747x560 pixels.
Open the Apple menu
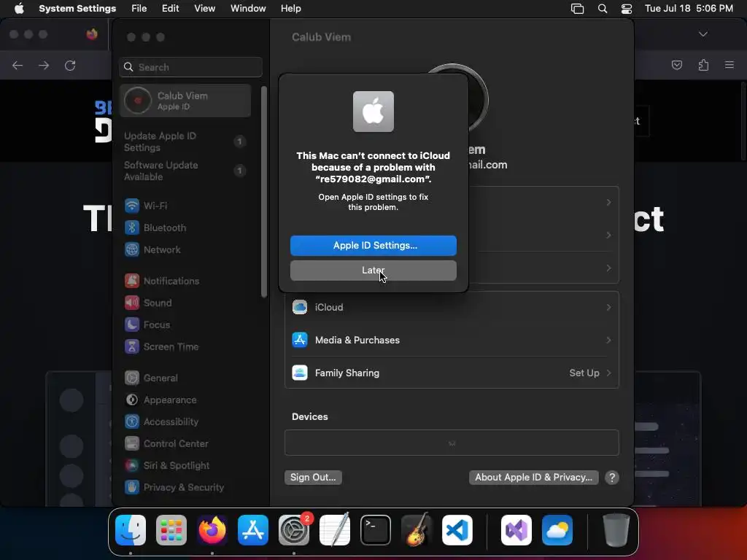[19, 9]
